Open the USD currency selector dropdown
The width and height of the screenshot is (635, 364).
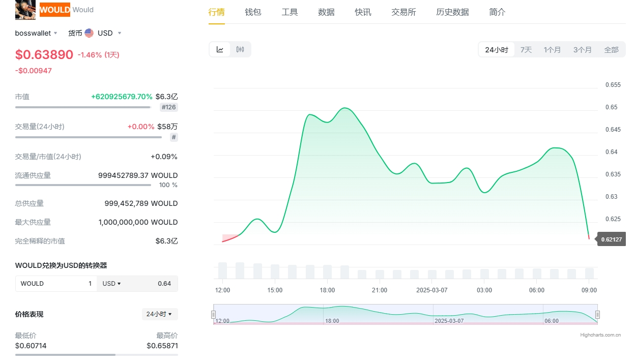pos(109,33)
